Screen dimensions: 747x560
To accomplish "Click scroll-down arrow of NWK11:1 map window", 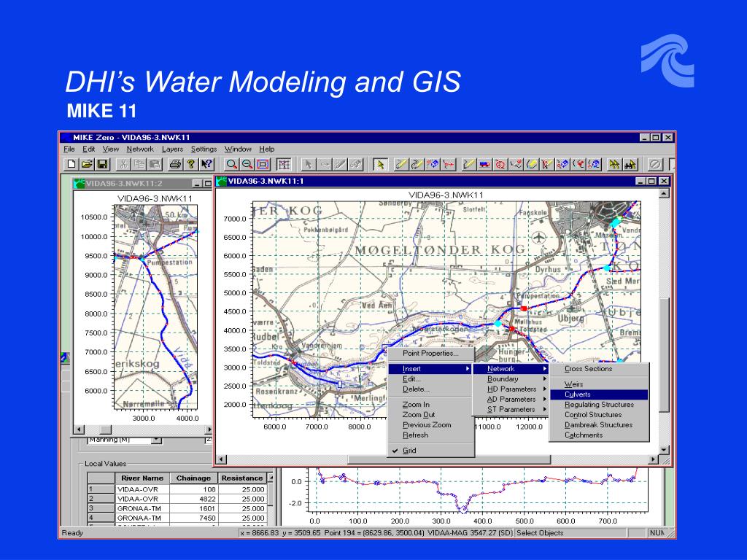I will tap(664, 450).
